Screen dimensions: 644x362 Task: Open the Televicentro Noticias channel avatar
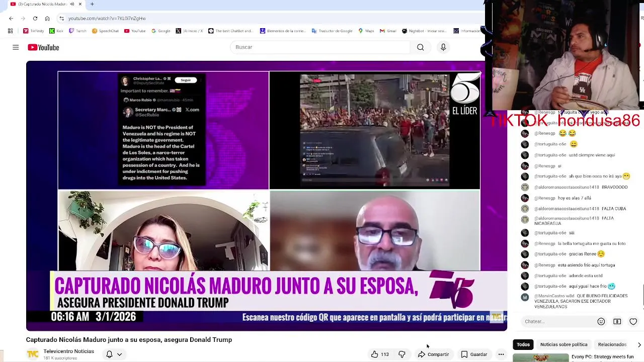[x=33, y=354]
